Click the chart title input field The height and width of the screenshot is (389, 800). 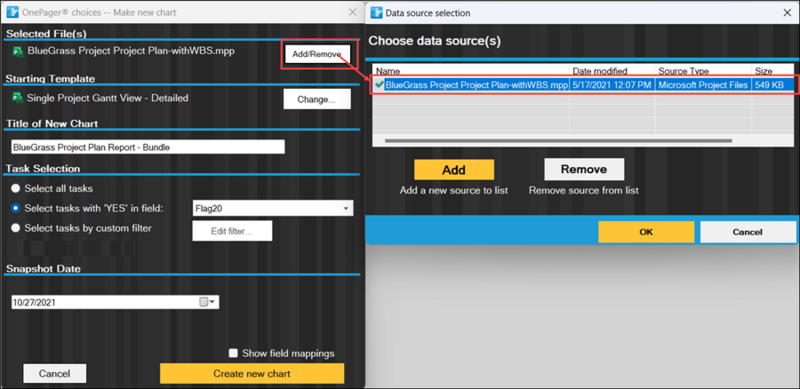[x=148, y=147]
